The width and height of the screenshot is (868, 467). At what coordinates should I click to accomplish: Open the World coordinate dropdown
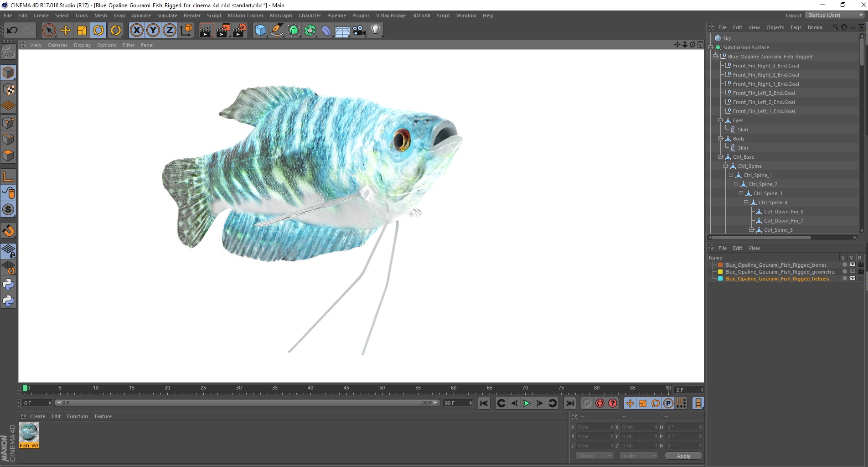point(594,456)
